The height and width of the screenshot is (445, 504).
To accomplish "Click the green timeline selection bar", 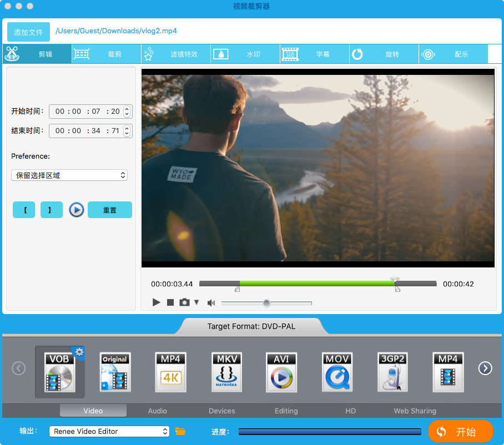I will (x=317, y=284).
